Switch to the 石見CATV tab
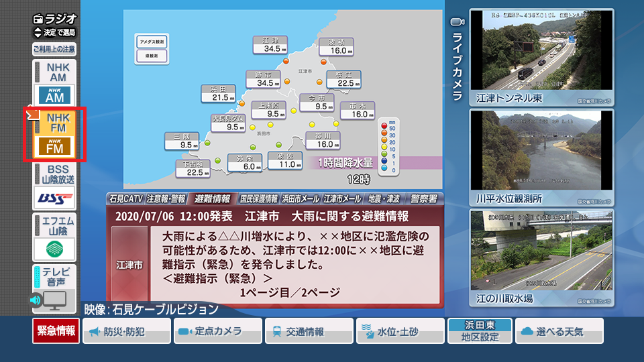644x362 pixels. (125, 199)
